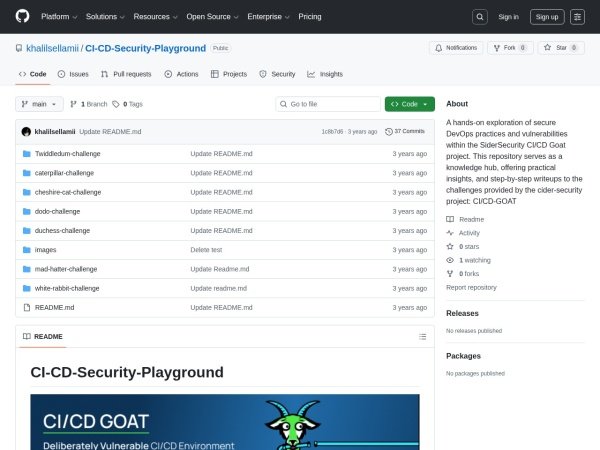Select the README tab in file viewer
600x450 pixels.
click(x=43, y=337)
